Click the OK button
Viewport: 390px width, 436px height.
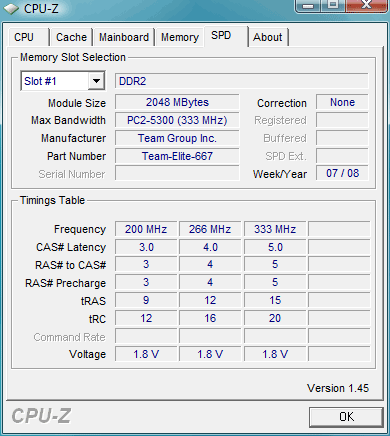(x=346, y=417)
